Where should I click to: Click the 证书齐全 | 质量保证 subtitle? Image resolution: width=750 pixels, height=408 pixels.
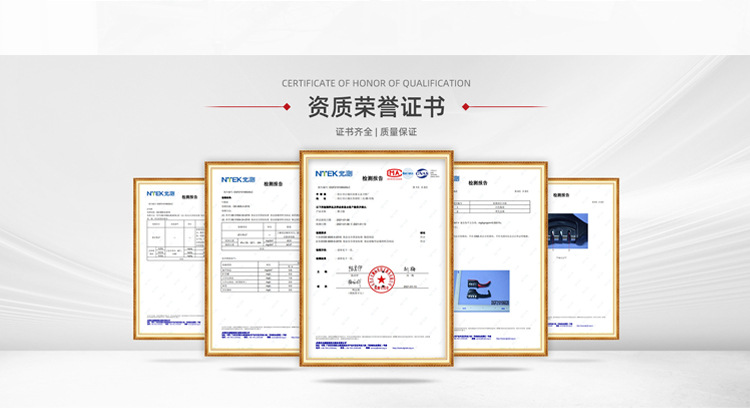pyautogui.click(x=376, y=132)
